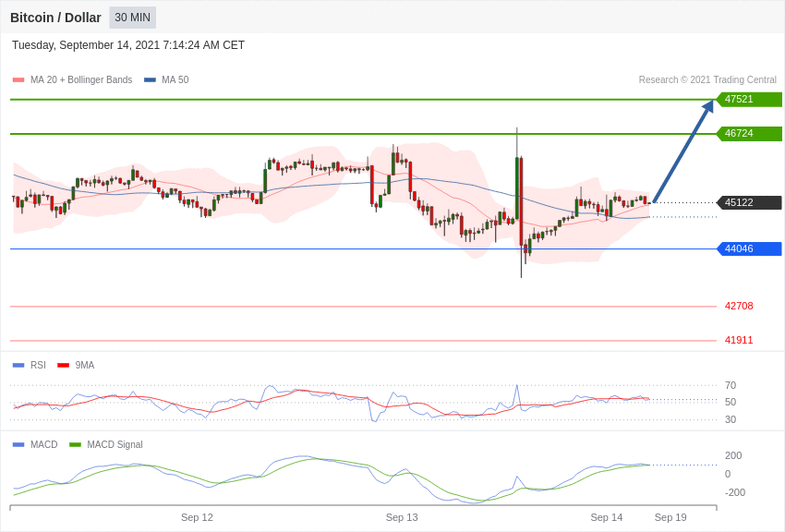This screenshot has width=785, height=532.
Task: Click the MACD Signal green legend swatch
Action: [75, 445]
